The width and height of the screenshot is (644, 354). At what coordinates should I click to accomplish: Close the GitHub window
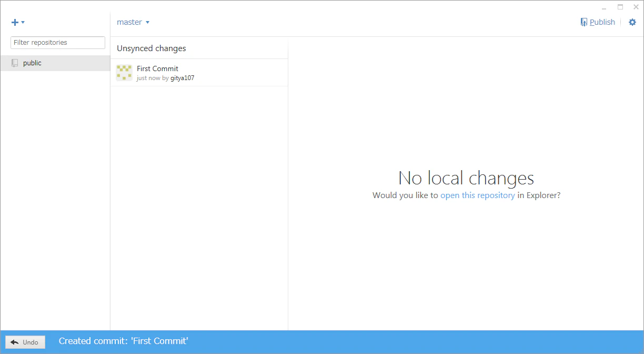click(636, 7)
